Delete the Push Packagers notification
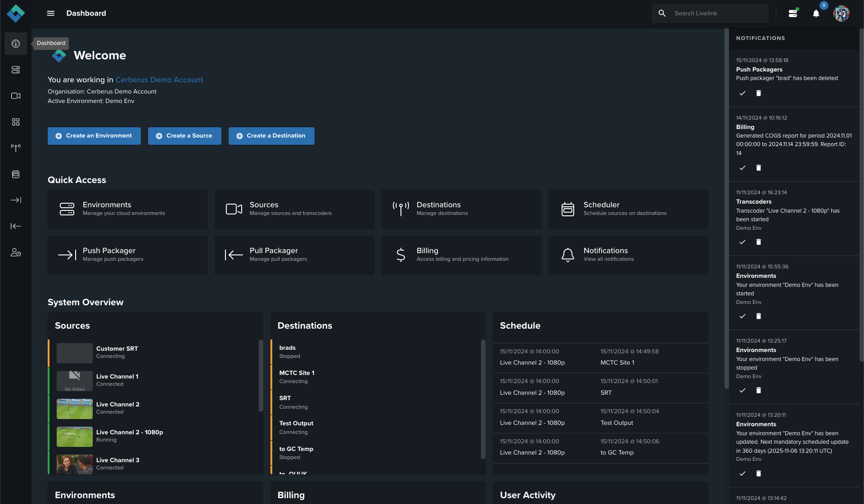 pyautogui.click(x=759, y=93)
